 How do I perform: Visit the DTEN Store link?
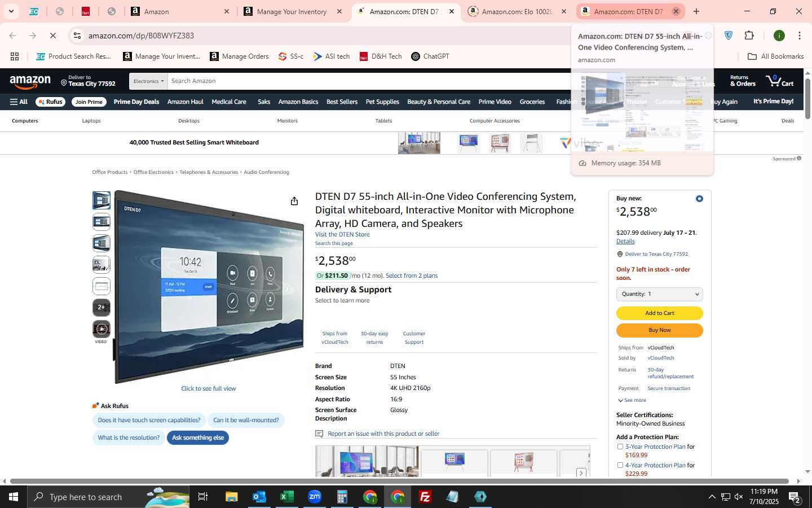[x=342, y=234]
